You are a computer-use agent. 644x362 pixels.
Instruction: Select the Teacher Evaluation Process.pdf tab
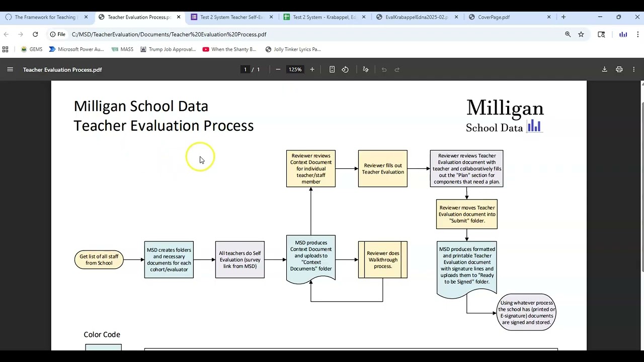[139, 17]
